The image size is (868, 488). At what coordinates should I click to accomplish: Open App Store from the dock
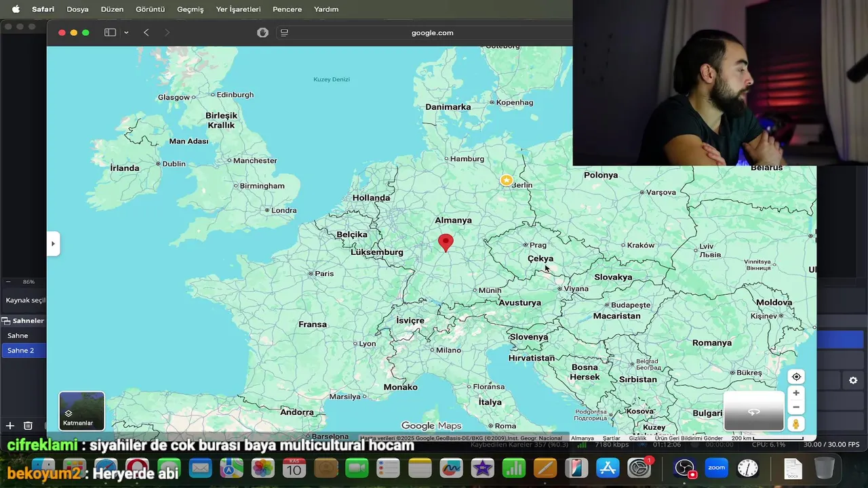click(608, 468)
